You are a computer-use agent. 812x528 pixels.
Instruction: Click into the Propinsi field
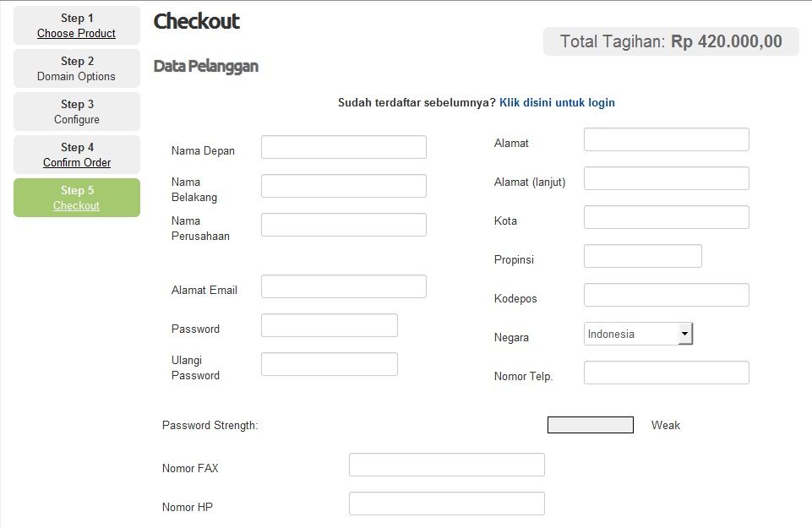tap(643, 256)
